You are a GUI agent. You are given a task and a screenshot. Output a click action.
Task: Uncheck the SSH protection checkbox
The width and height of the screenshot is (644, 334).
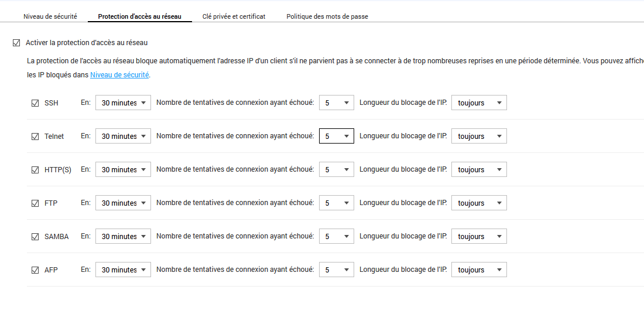[x=35, y=103]
